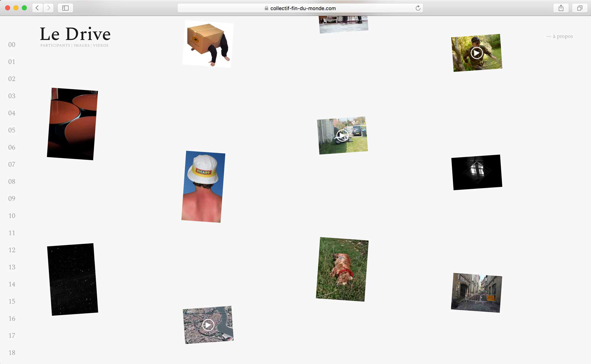
Task: Toggle the Safari sidebar icon
Action: [x=65, y=8]
